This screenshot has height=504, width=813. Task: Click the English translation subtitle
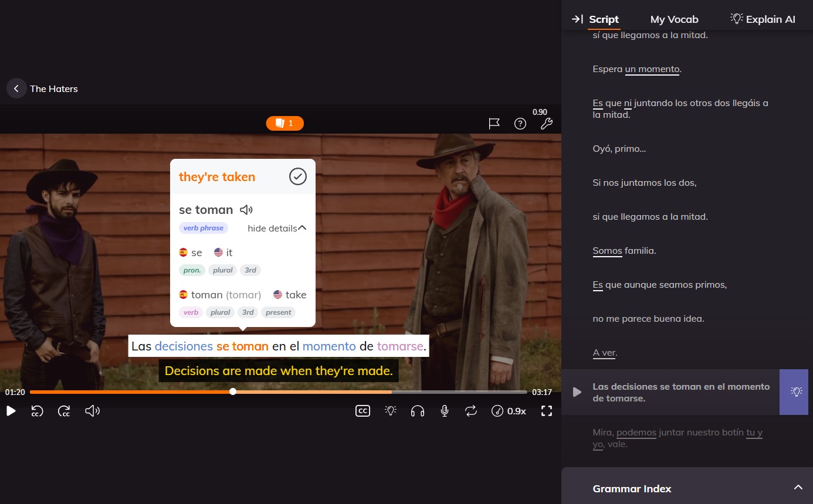pyautogui.click(x=279, y=371)
